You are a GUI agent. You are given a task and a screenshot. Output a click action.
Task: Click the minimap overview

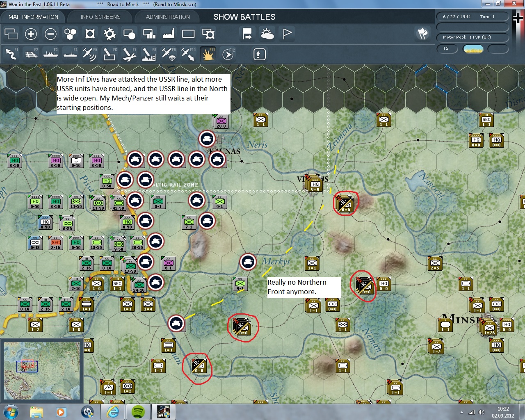[x=42, y=371]
